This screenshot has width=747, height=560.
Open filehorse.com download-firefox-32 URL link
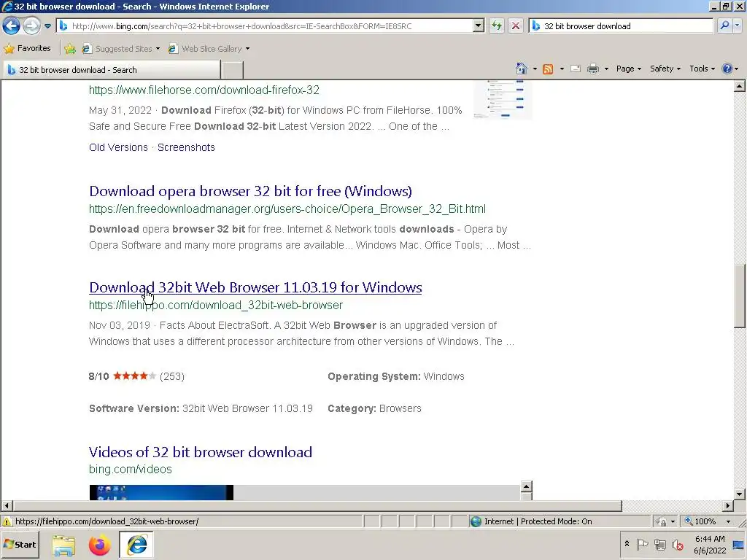(x=204, y=90)
